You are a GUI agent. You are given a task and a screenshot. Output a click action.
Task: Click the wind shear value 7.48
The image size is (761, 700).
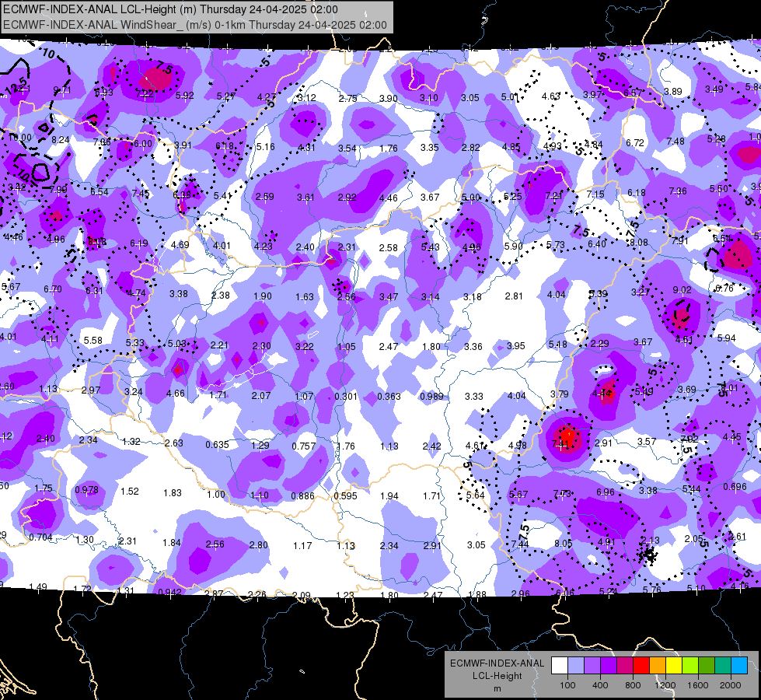pos(675,142)
